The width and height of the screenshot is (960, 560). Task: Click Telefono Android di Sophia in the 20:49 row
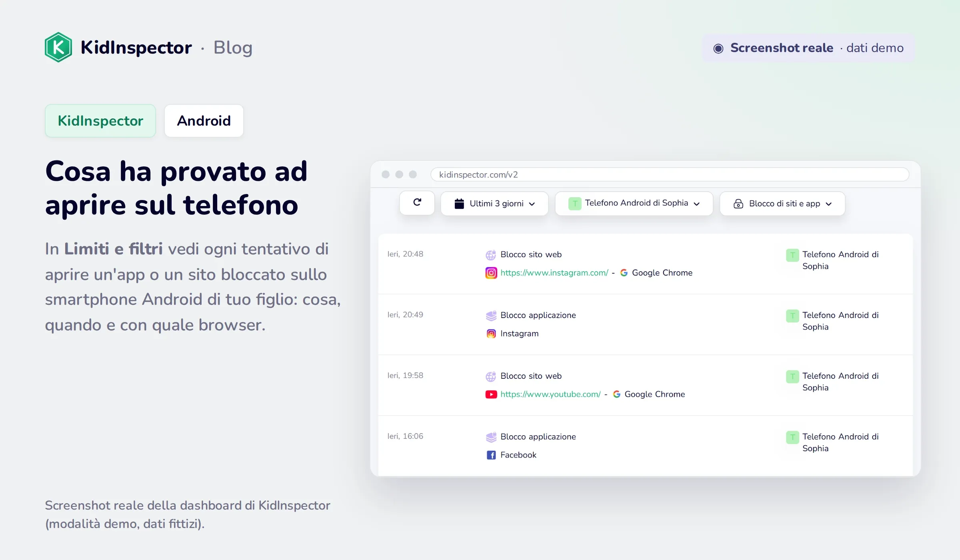840,321
